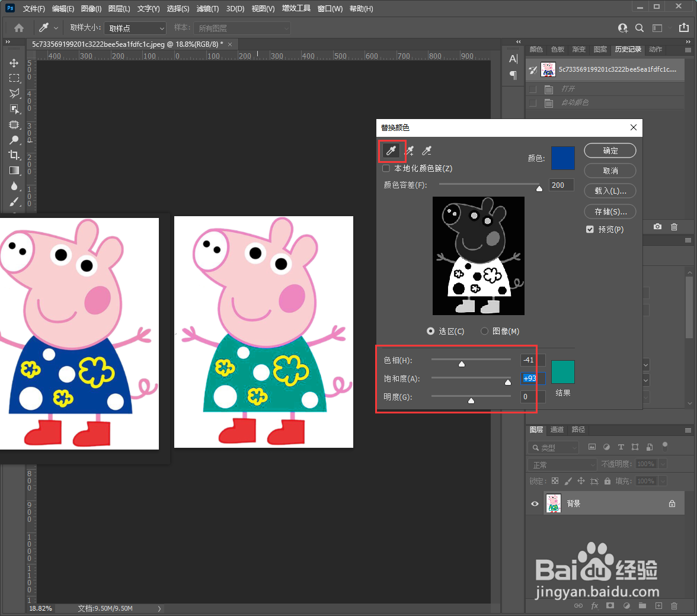Image resolution: width=697 pixels, height=616 pixels.
Task: Select the Gradient tool
Action: coord(14,171)
